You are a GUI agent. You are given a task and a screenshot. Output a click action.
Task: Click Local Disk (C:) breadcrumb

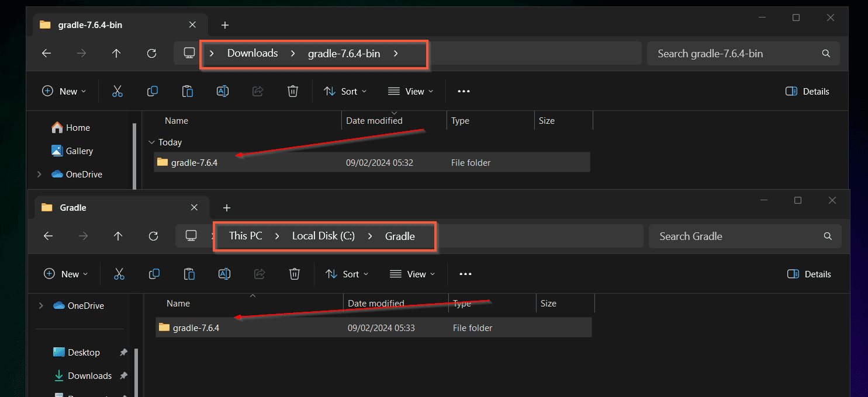(323, 236)
